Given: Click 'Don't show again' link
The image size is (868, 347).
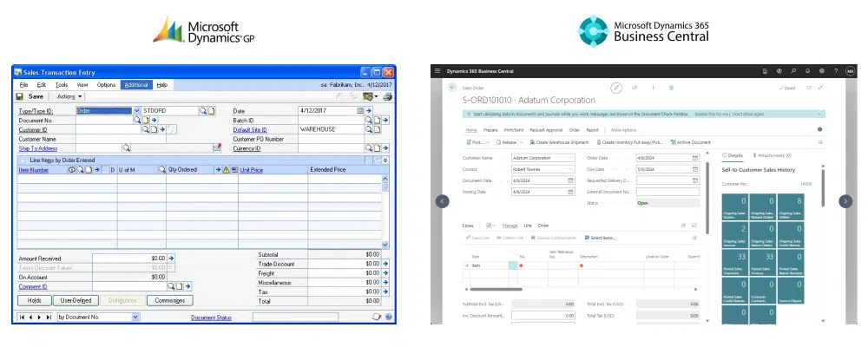Looking at the screenshot, I should [748, 114].
